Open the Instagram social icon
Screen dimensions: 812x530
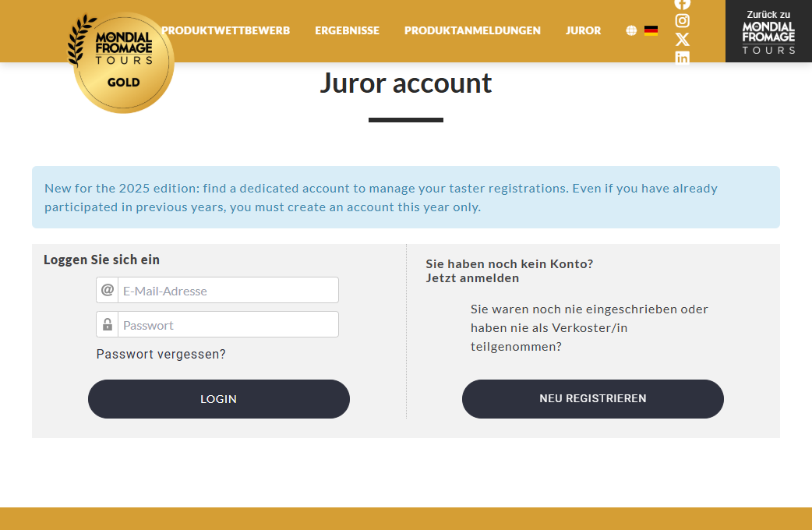point(682,21)
